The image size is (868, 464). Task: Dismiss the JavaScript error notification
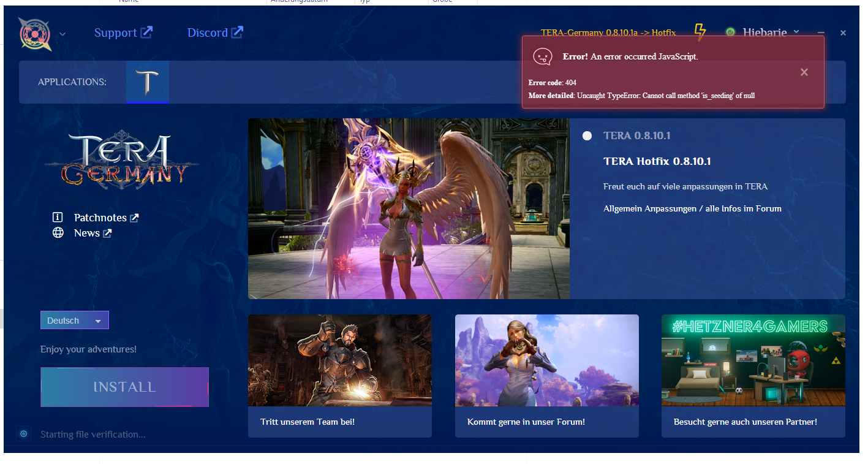[804, 72]
